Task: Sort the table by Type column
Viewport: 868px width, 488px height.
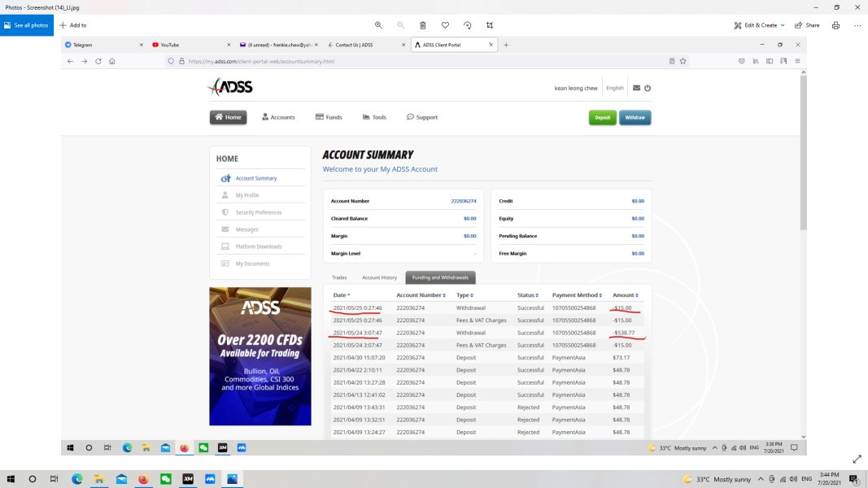Action: click(x=465, y=295)
